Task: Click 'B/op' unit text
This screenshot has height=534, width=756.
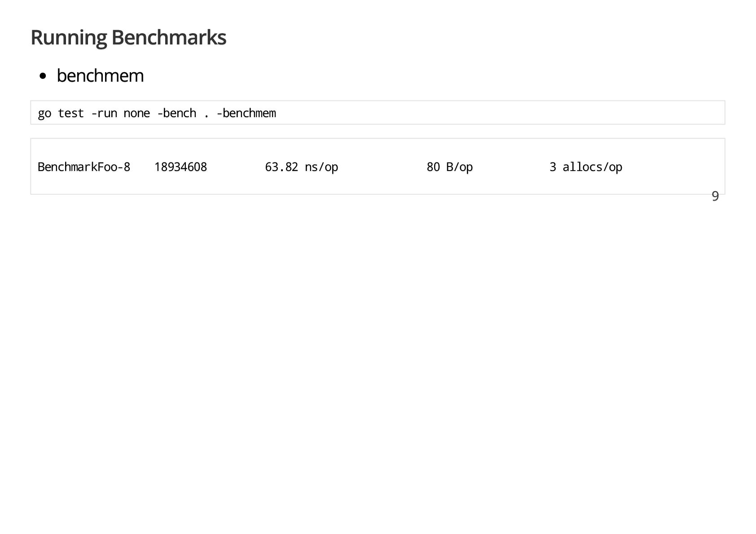Action: (x=459, y=167)
